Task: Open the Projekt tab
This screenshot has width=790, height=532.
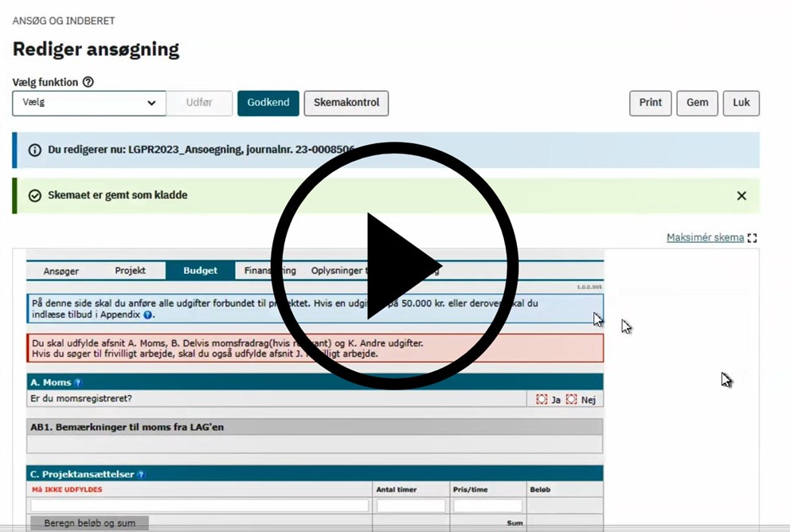Action: pos(130,271)
